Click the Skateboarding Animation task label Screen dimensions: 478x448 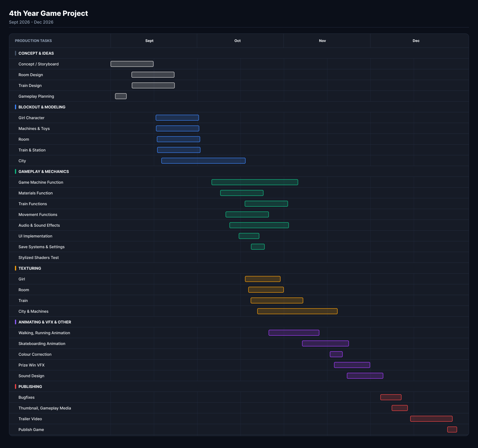coord(42,343)
